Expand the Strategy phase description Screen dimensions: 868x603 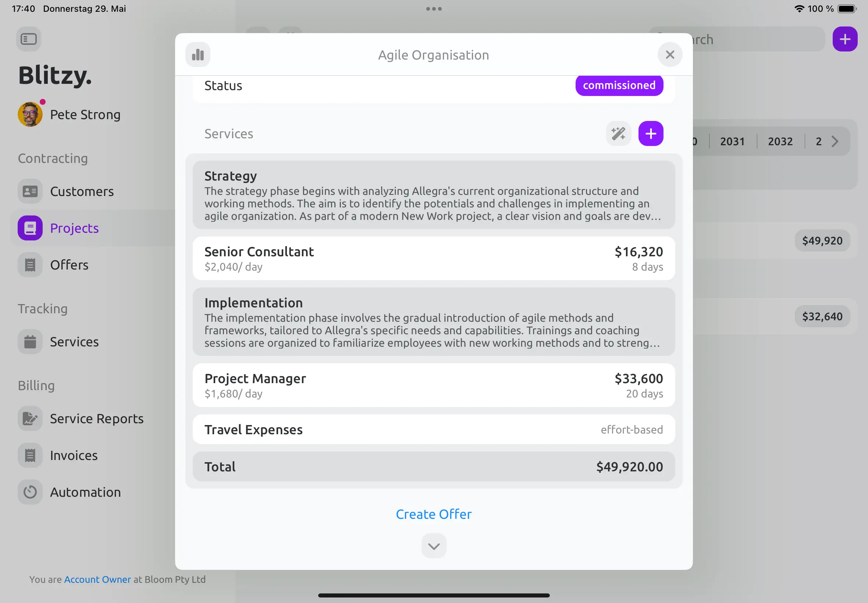(434, 195)
